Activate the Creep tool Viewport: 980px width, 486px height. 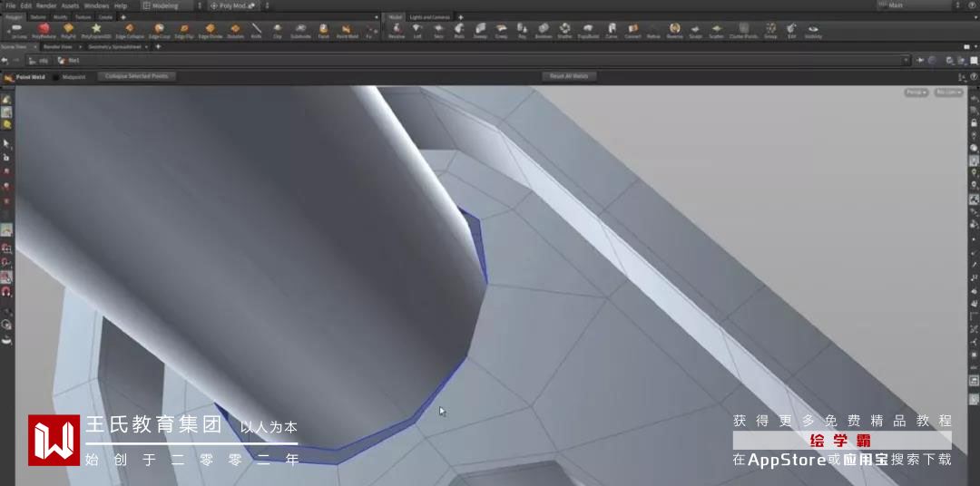[x=501, y=31]
